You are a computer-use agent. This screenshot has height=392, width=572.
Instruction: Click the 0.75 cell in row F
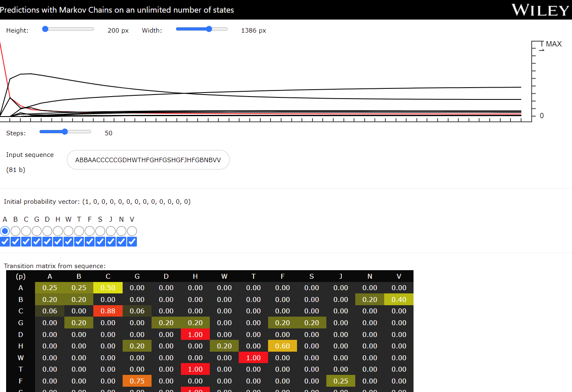pyautogui.click(x=137, y=381)
